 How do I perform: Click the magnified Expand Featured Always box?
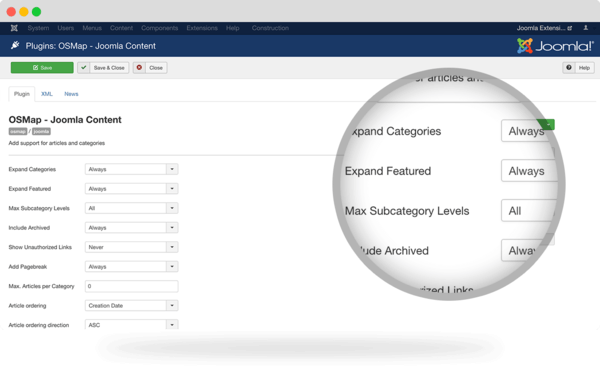click(x=529, y=171)
